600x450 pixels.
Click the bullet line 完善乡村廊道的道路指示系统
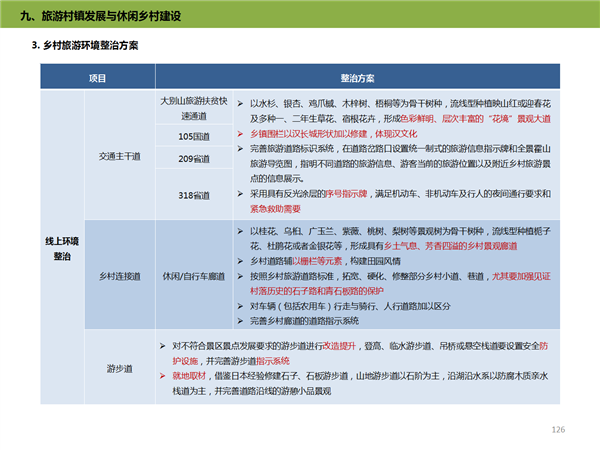303,320
